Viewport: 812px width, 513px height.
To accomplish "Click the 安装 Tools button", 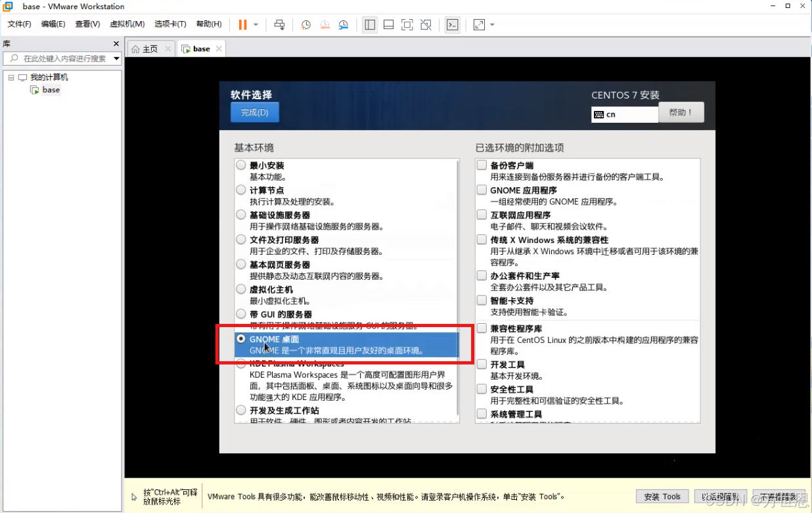I will [x=662, y=497].
